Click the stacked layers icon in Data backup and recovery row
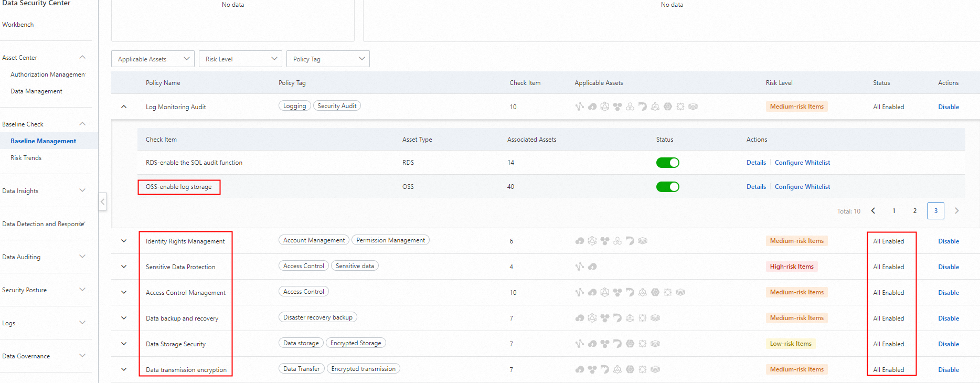The height and width of the screenshot is (383, 980). tap(655, 318)
